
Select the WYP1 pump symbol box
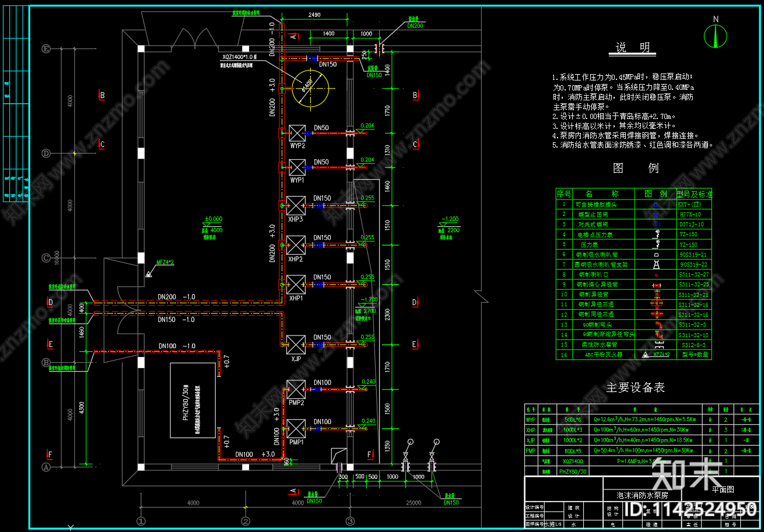296,168
